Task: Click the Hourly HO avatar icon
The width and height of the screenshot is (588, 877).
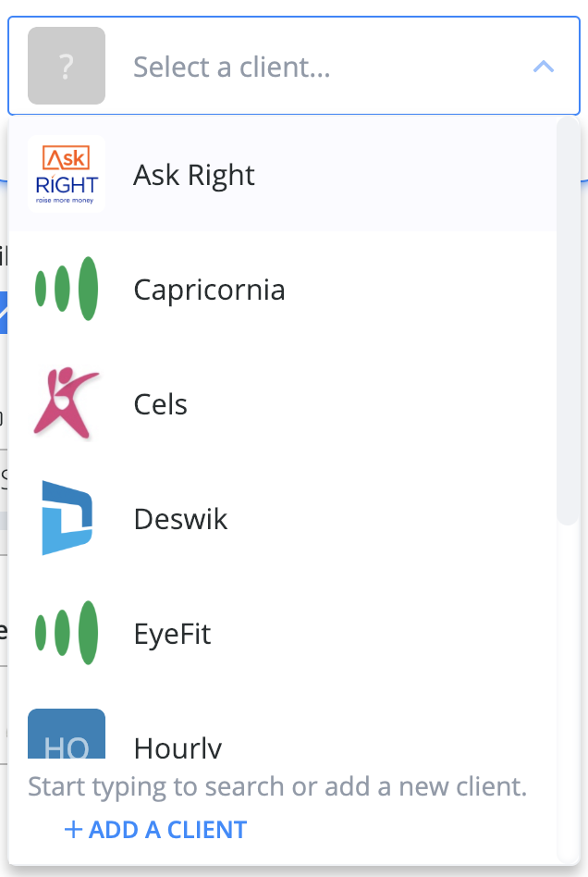Action: (x=67, y=734)
